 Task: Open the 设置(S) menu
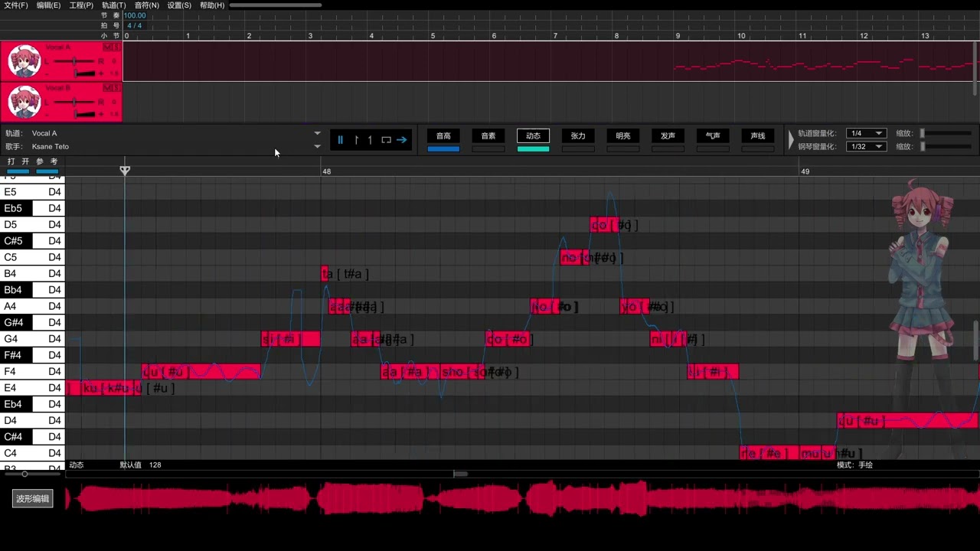tap(179, 5)
